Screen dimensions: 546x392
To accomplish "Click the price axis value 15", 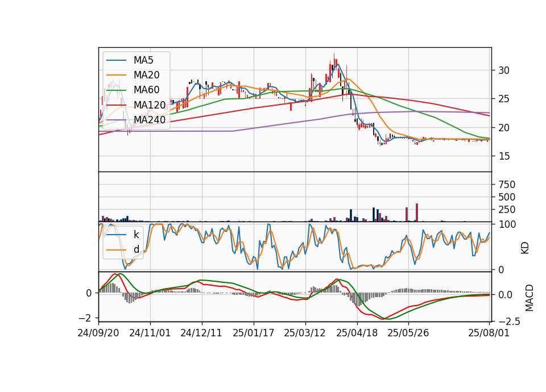I will 504,157.
